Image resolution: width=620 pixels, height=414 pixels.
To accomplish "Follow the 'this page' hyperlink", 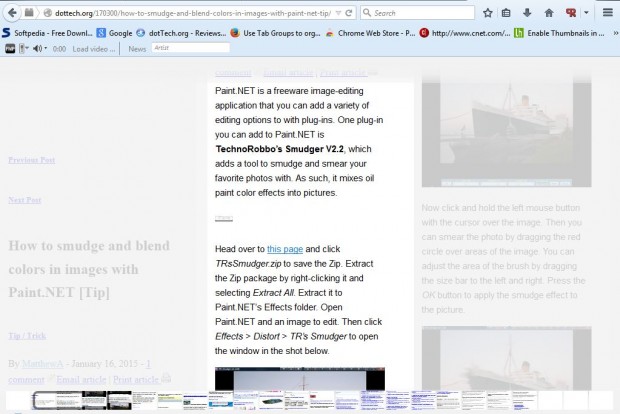I will click(x=285, y=248).
